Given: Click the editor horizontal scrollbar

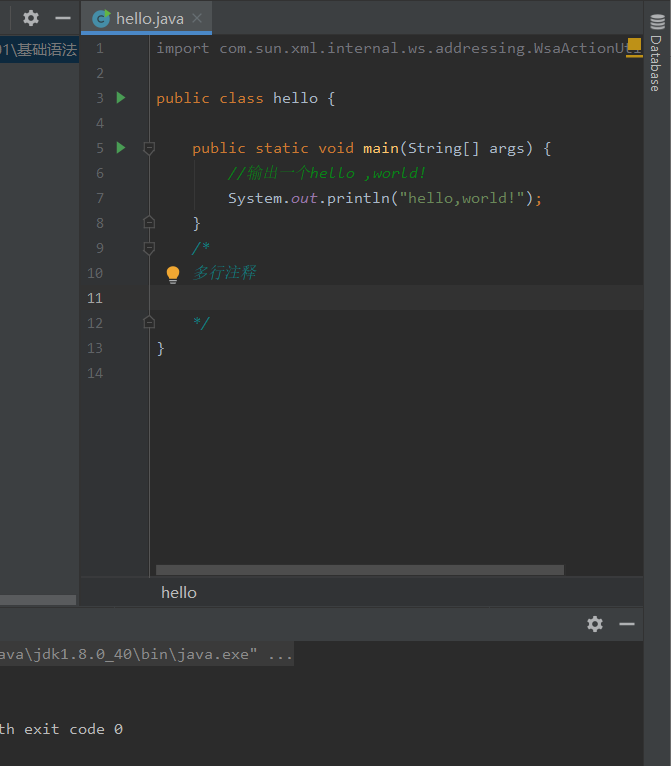Looking at the screenshot, I should (359, 570).
